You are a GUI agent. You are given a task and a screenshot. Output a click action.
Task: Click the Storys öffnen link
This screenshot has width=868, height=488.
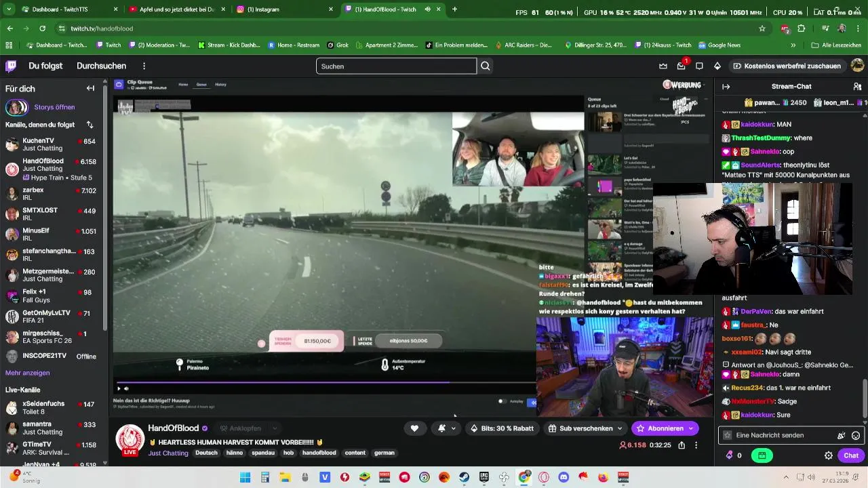(x=54, y=107)
